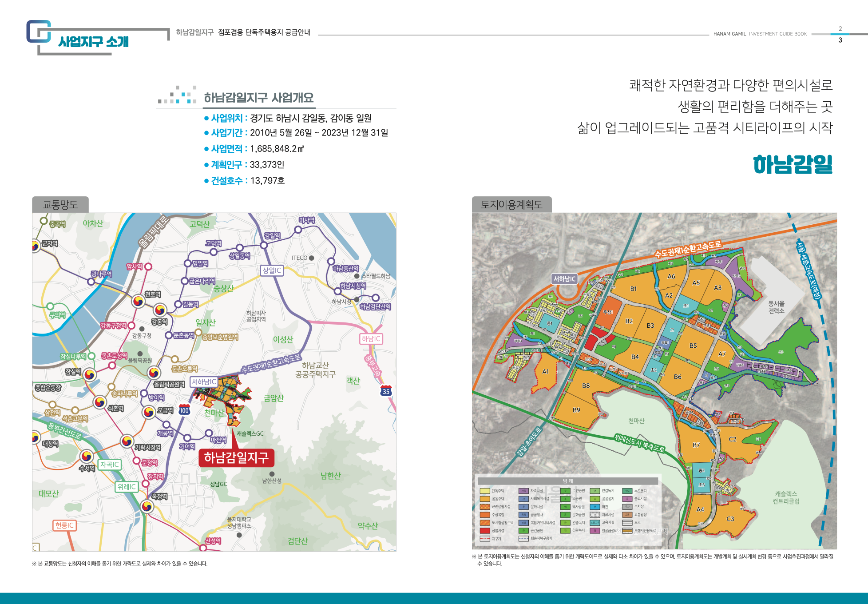Click the 올림픽공원역 station label

pyautogui.click(x=169, y=384)
